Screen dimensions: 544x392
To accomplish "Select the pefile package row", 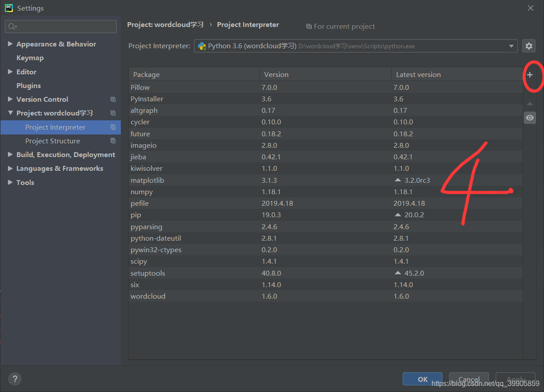I will (x=325, y=203).
